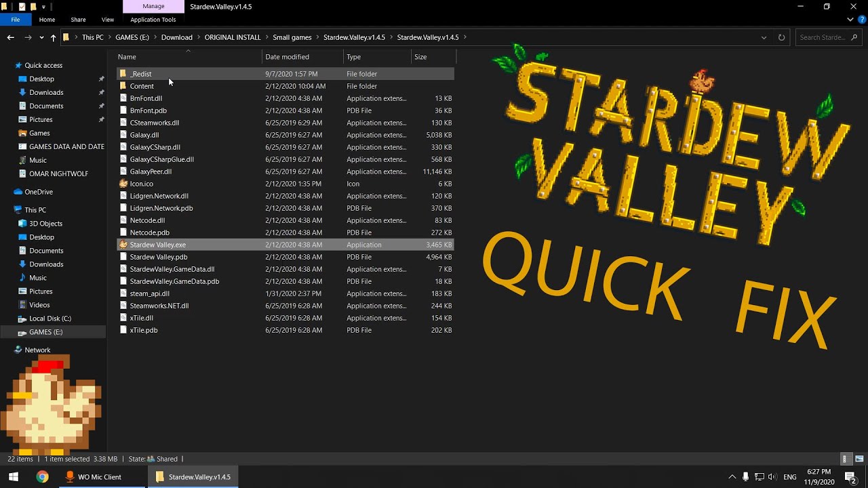Switch to large icons view layout
The image size is (868, 488).
858,459
